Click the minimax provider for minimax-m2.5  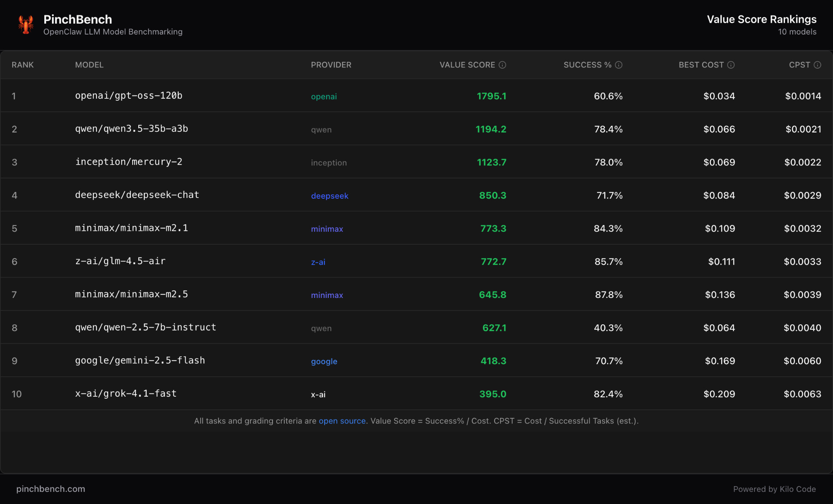(327, 295)
